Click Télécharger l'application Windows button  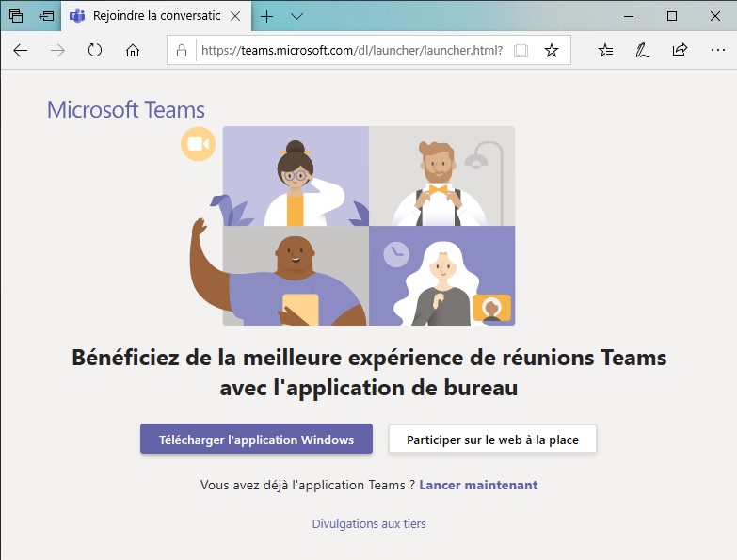(256, 439)
